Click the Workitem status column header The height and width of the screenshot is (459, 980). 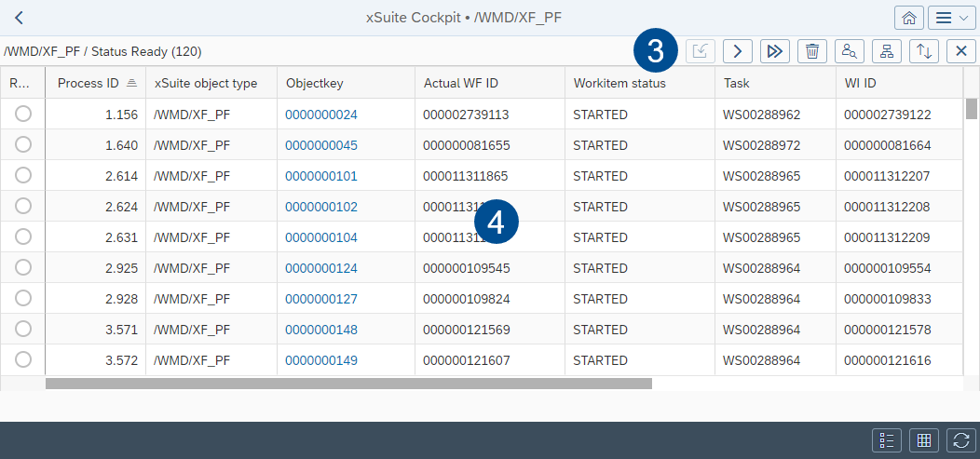pyautogui.click(x=619, y=83)
